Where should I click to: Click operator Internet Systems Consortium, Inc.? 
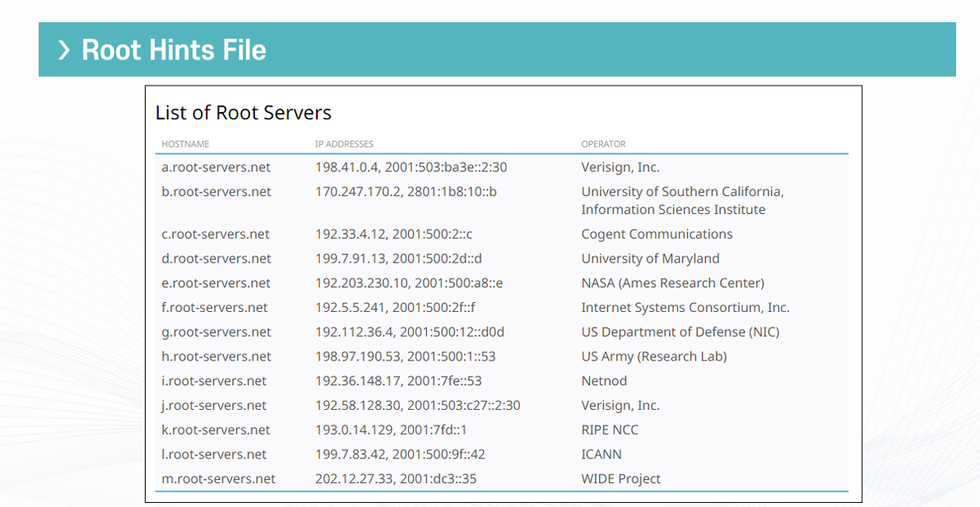(685, 308)
